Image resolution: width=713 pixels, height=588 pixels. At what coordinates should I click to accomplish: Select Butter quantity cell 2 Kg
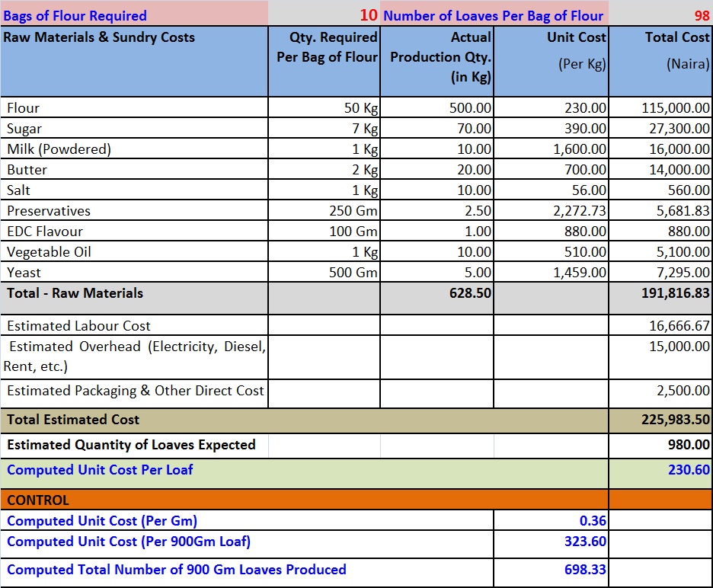tap(365, 170)
